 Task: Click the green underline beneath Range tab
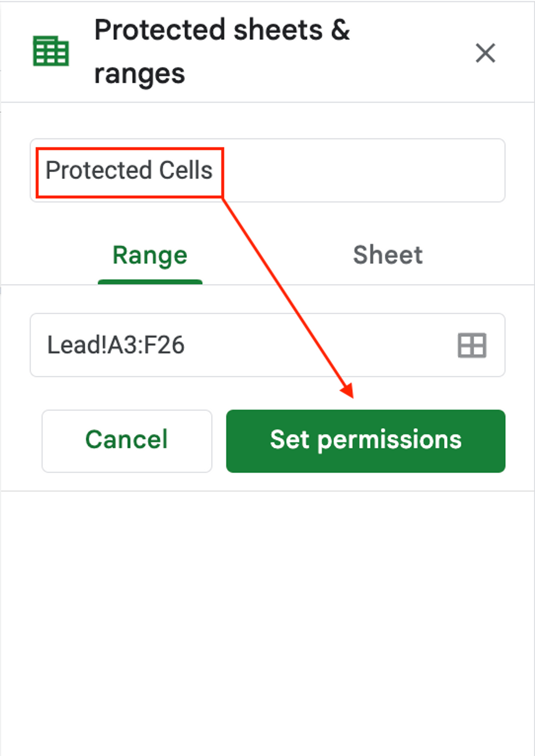(150, 282)
